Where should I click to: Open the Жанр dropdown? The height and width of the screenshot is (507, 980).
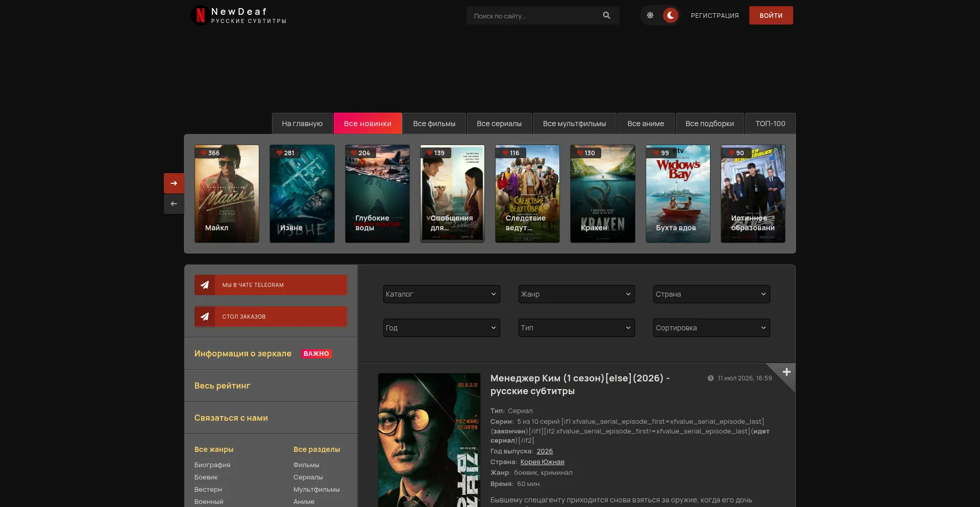(577, 294)
